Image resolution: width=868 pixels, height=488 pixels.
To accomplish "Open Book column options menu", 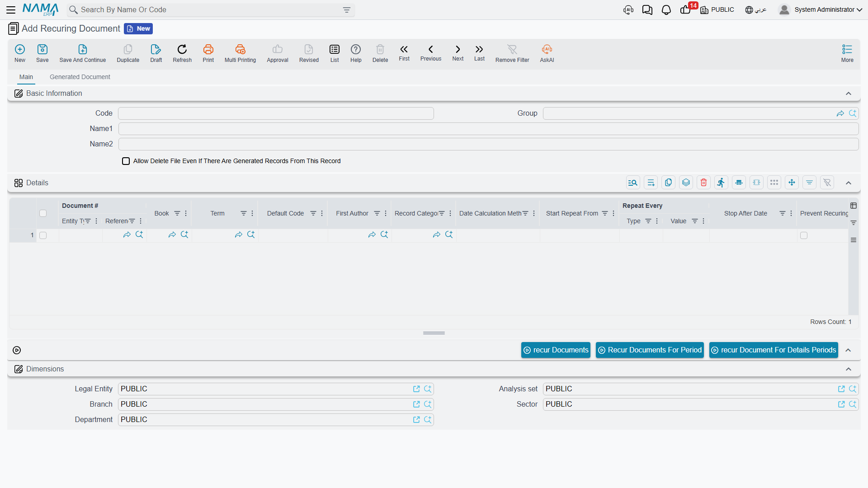I will (x=186, y=213).
